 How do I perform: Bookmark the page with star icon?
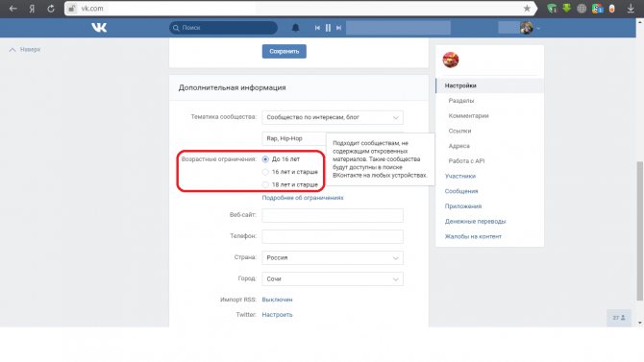[527, 9]
